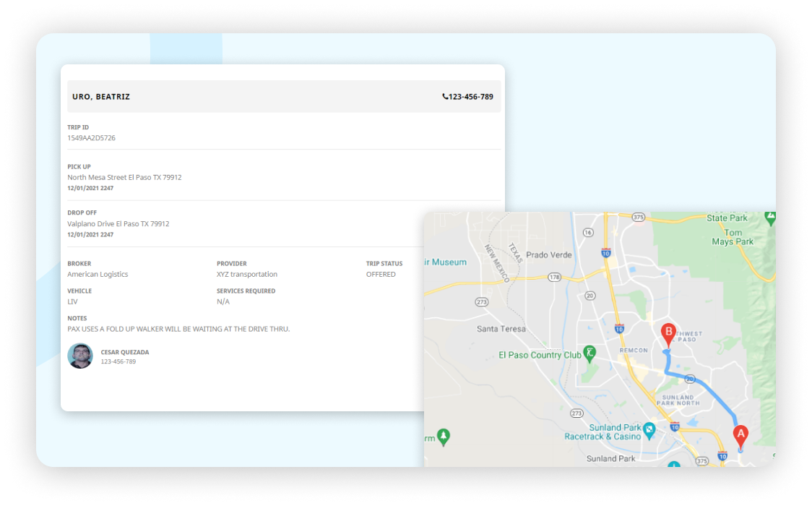Click the State Park green mountain pin
Screen dimensions: 812x506
769,216
